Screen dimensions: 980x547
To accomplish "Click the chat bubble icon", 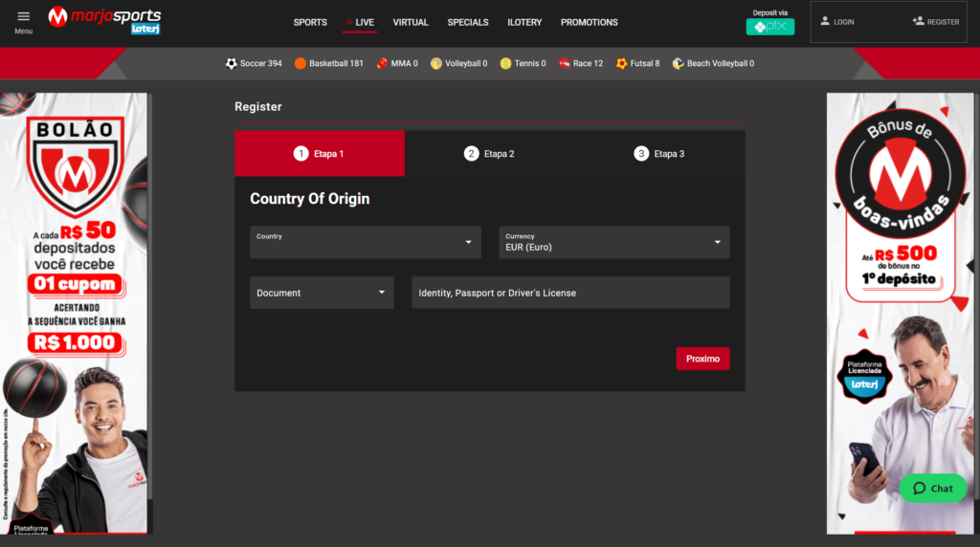I will (919, 489).
